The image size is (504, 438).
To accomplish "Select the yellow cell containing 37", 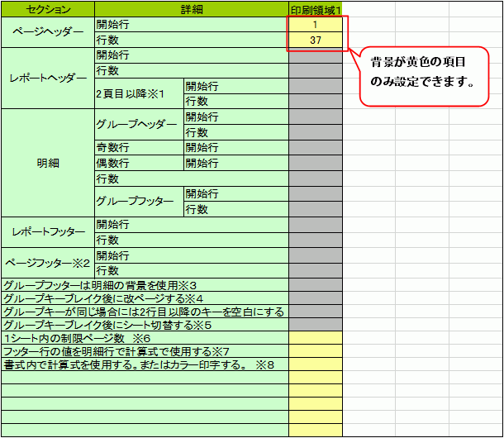I will pyautogui.click(x=316, y=40).
